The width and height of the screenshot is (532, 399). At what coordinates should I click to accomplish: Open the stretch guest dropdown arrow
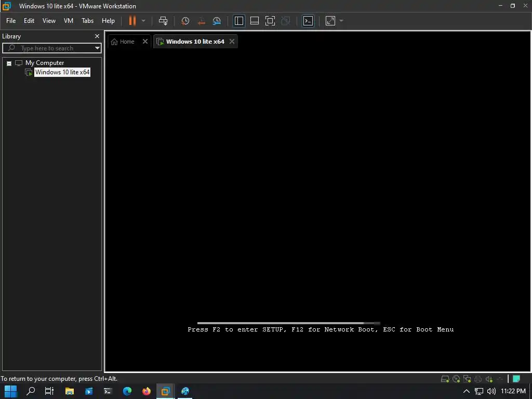click(341, 21)
